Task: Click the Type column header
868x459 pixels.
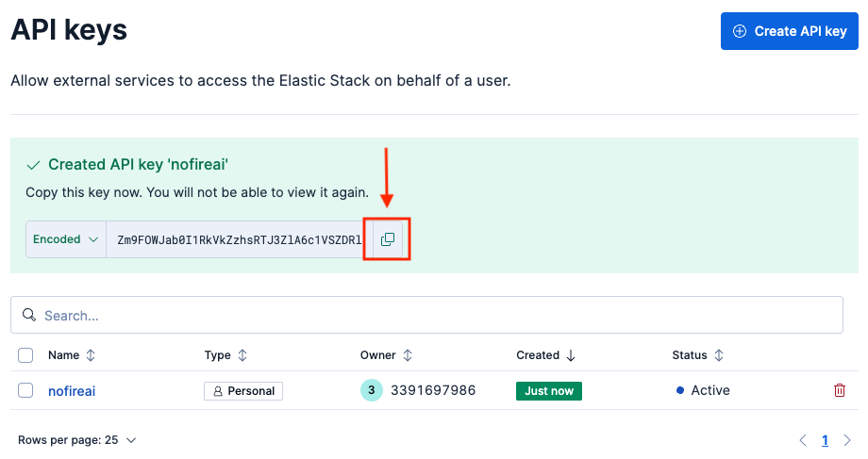Action: coord(218,355)
